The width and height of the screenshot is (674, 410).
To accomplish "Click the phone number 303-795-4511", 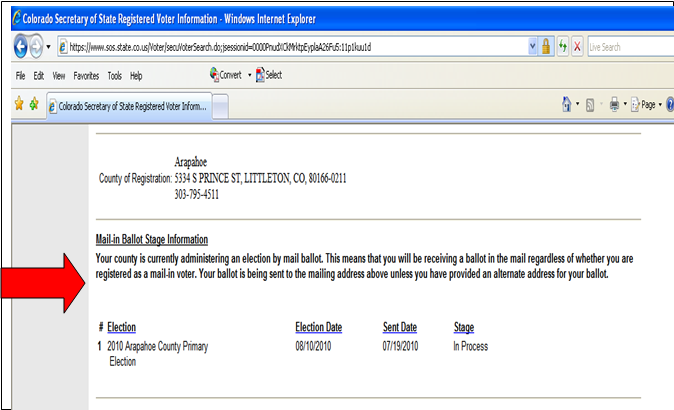I will pyautogui.click(x=196, y=195).
